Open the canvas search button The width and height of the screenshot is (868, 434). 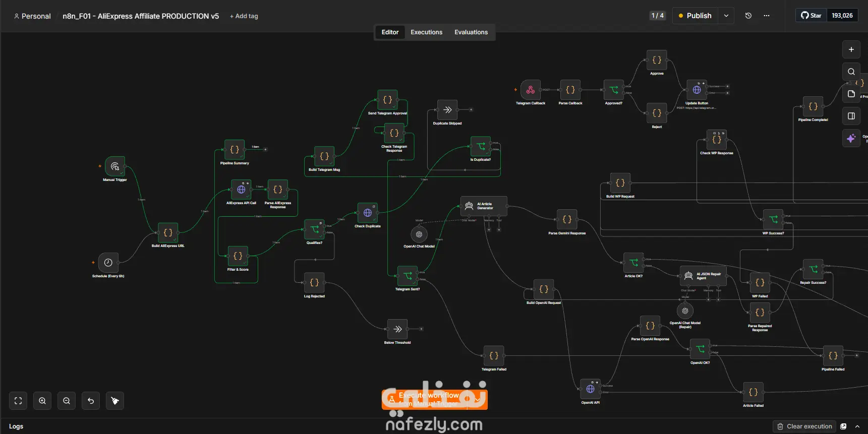point(851,72)
